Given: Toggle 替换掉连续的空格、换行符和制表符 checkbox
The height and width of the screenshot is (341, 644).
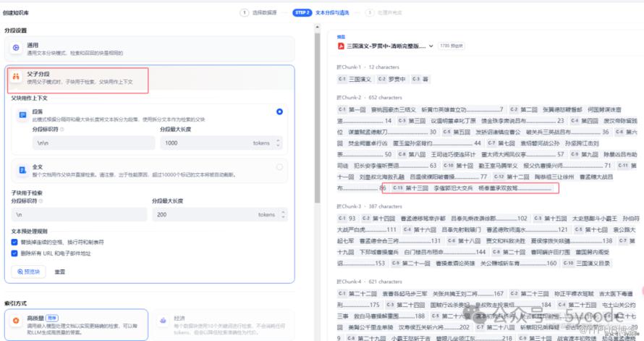Looking at the screenshot, I should coord(14,242).
